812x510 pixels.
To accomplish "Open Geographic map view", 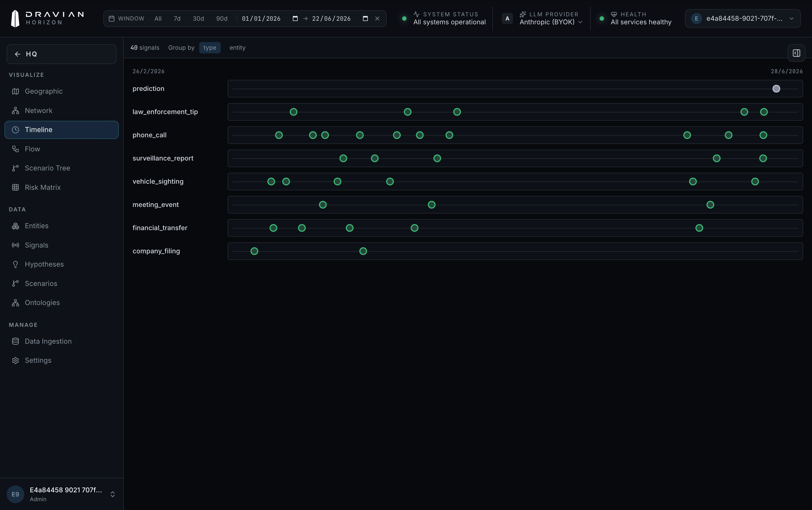I will tap(61, 91).
